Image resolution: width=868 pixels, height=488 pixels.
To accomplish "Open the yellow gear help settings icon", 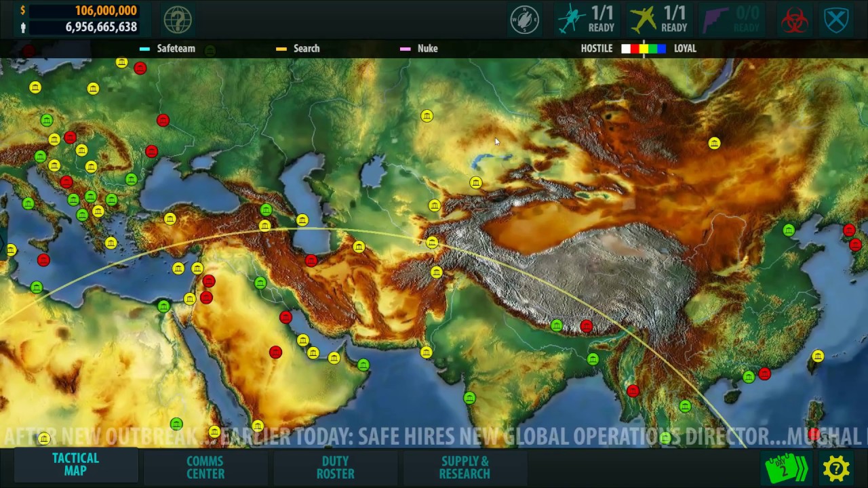I will pos(836,468).
